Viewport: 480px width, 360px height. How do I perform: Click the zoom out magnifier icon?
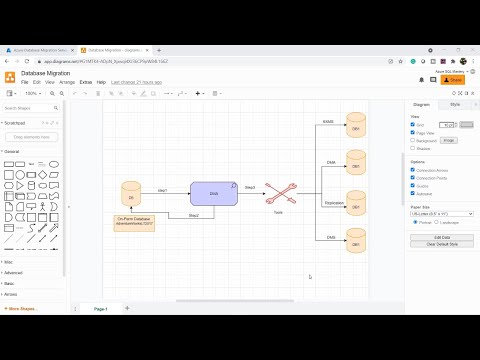[x=62, y=94]
